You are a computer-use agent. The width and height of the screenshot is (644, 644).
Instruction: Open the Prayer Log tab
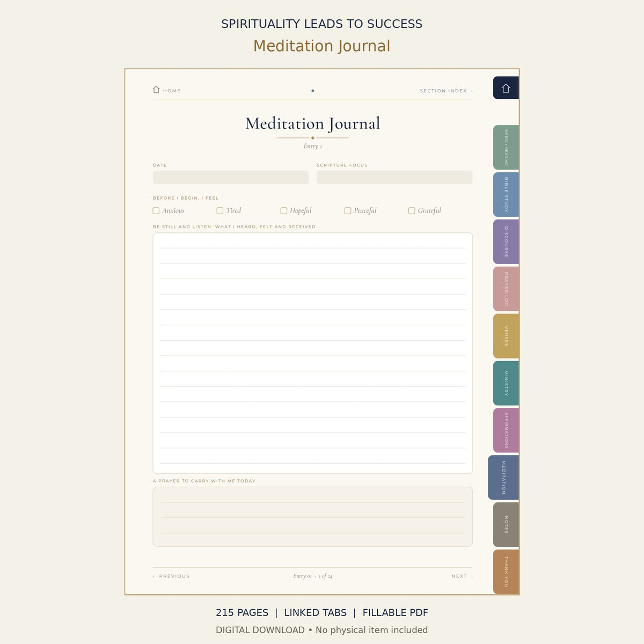pos(506,289)
